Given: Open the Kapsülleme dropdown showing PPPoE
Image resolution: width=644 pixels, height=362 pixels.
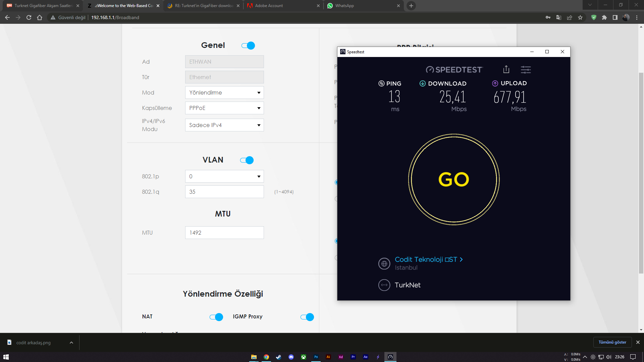Looking at the screenshot, I should pos(224,108).
